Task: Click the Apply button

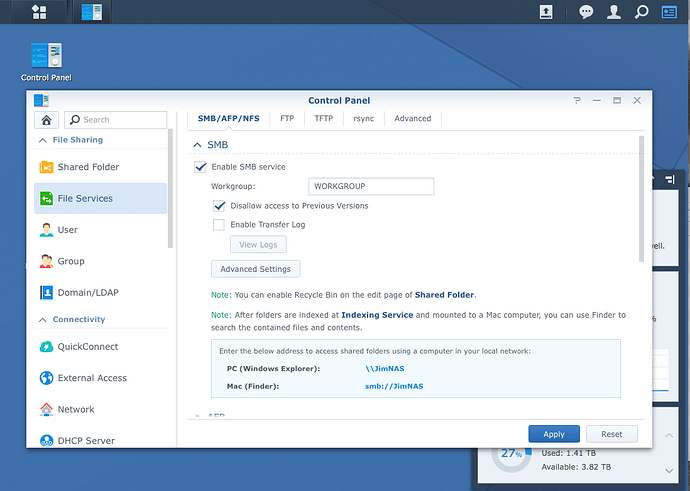Action: (554, 434)
